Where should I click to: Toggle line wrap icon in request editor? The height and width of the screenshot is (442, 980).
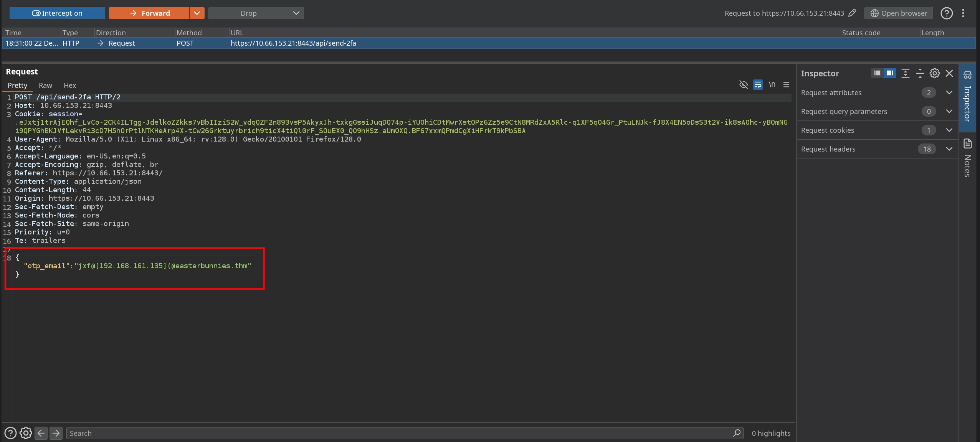(758, 85)
